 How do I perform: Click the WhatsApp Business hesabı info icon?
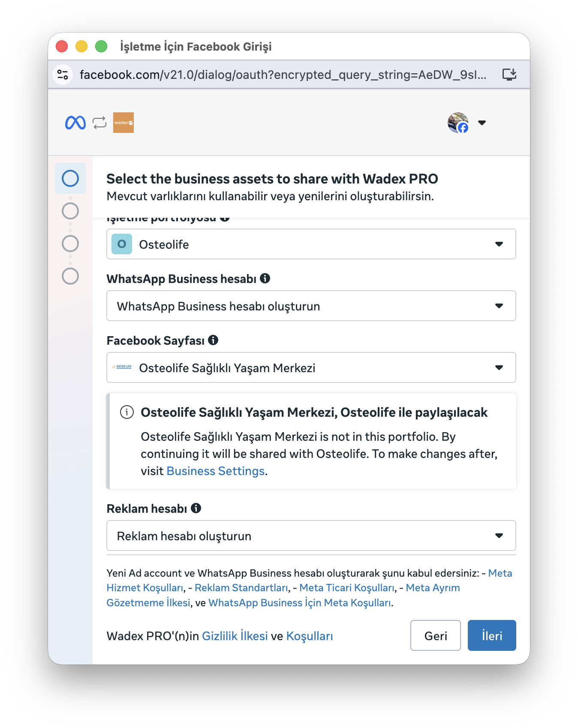265,279
